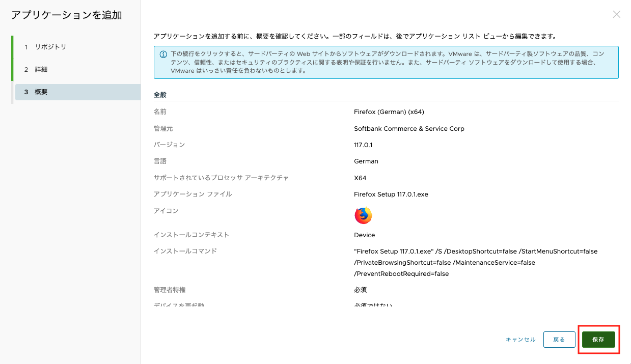
Task: Click the 管理元 field label
Action: (x=163, y=129)
